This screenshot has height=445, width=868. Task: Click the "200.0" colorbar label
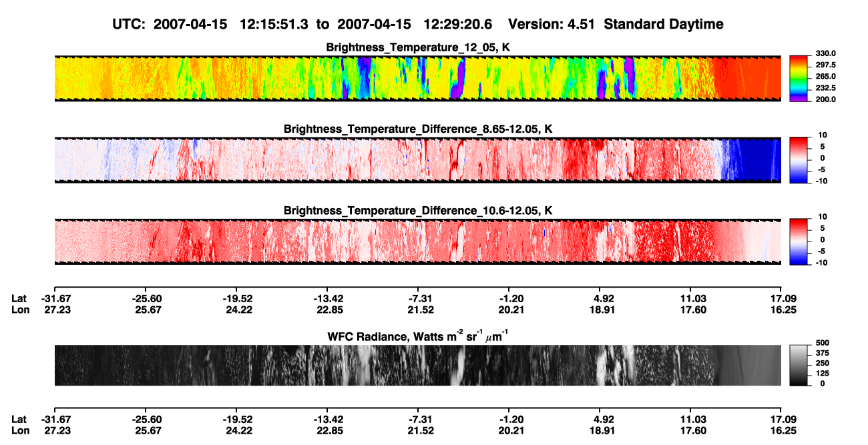827,99
